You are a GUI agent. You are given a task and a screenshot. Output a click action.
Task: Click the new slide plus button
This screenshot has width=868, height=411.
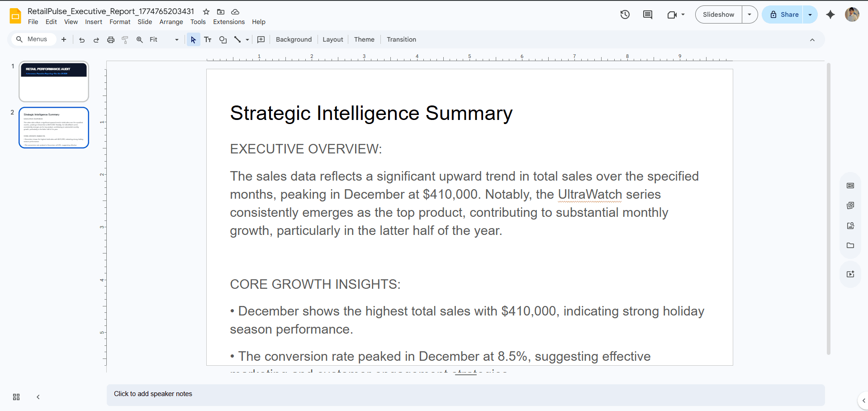pyautogui.click(x=64, y=39)
